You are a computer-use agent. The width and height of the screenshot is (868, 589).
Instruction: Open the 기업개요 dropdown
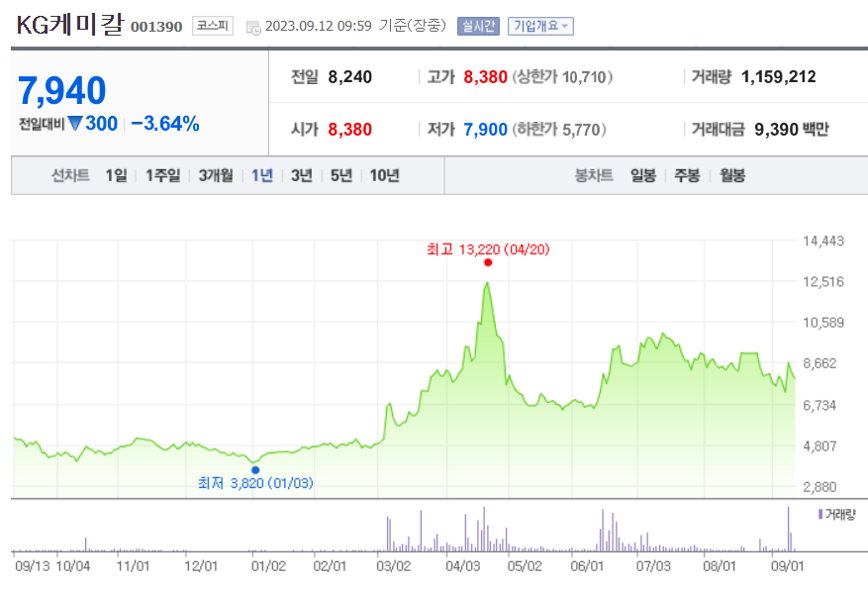click(x=540, y=26)
